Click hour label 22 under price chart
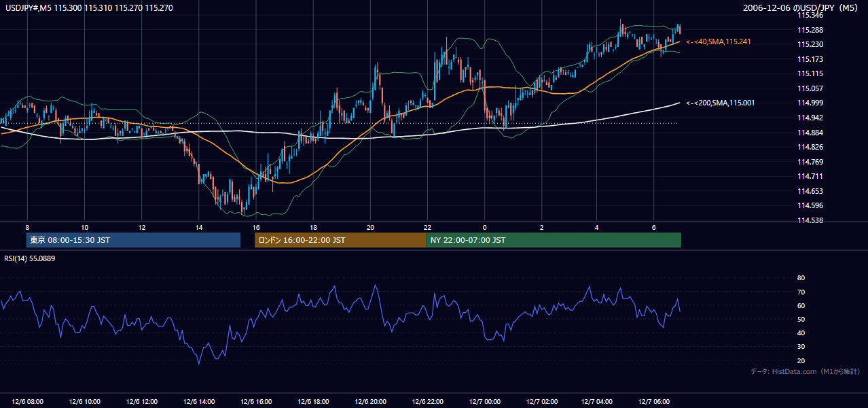Screen dimensions: 868x408 [x=427, y=227]
